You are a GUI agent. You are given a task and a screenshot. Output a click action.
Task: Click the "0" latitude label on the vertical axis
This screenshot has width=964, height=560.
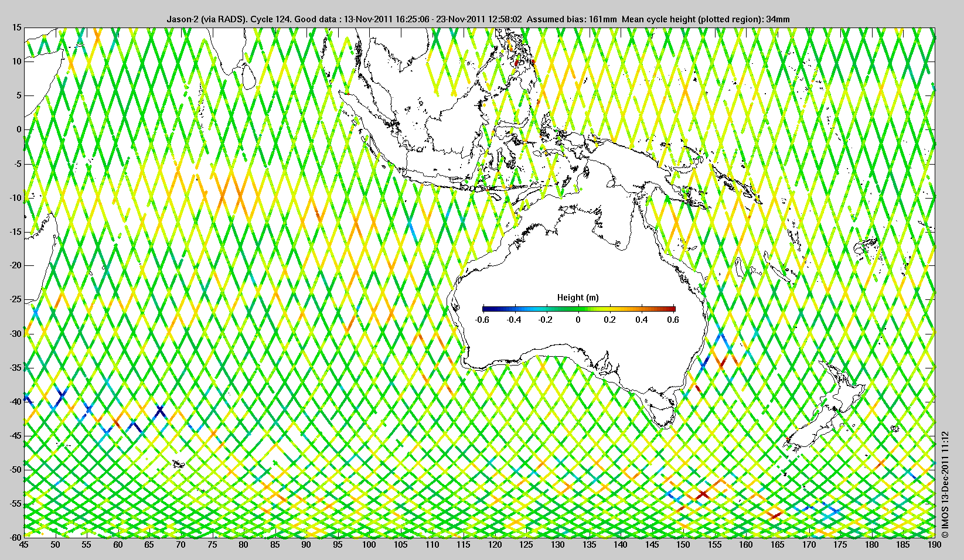19,129
